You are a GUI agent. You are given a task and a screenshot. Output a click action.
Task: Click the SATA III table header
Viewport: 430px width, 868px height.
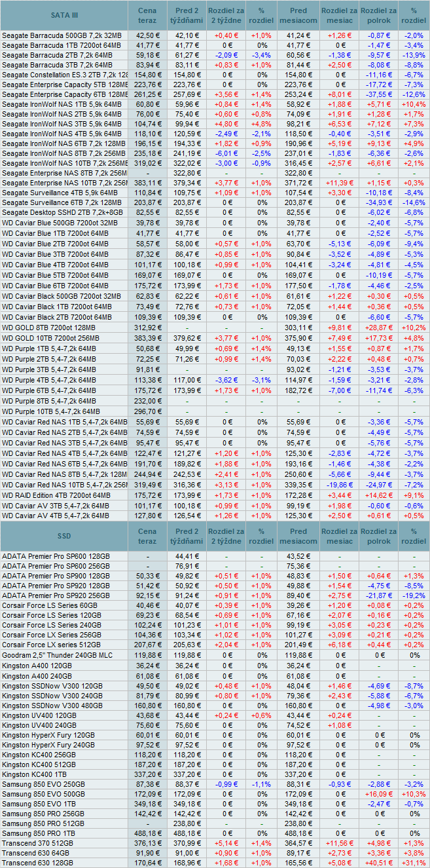tap(63, 15)
